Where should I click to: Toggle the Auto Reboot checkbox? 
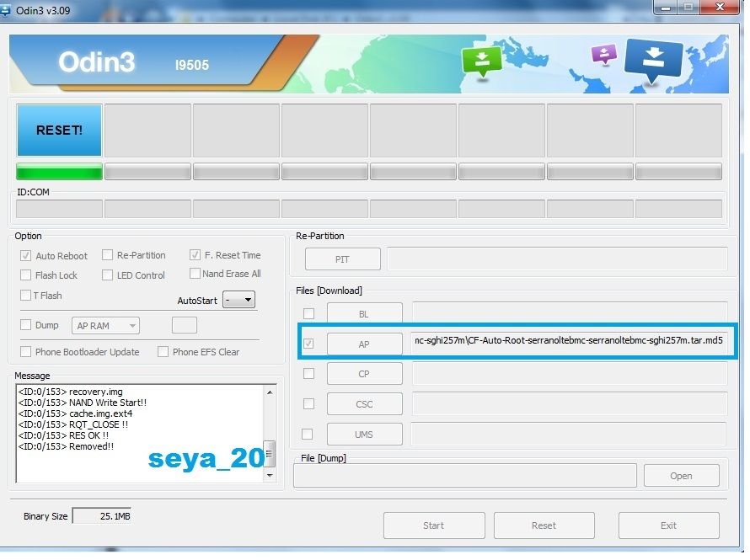tap(27, 256)
